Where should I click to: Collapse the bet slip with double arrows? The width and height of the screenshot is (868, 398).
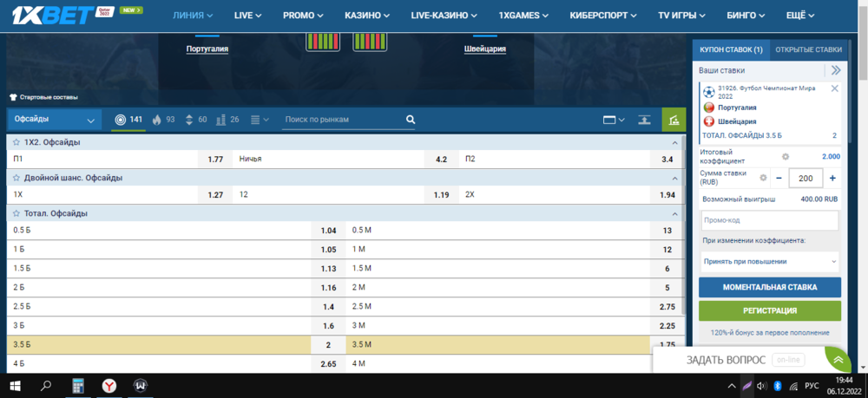(x=836, y=70)
